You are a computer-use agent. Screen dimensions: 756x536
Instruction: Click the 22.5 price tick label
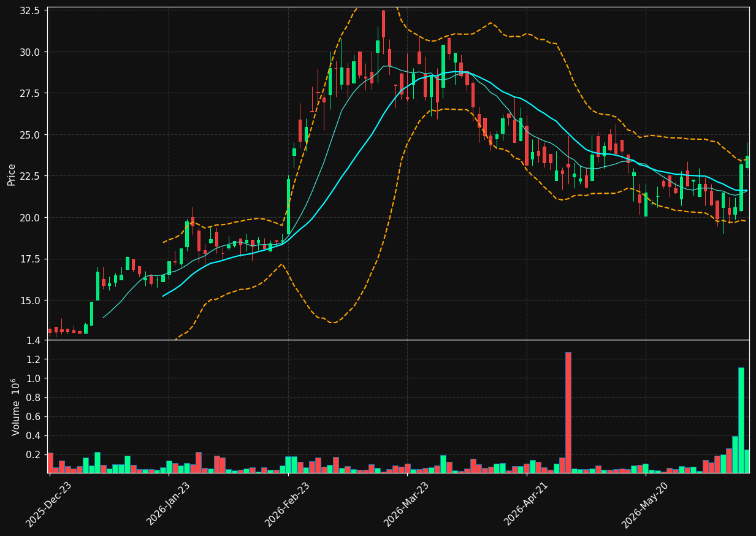point(31,176)
